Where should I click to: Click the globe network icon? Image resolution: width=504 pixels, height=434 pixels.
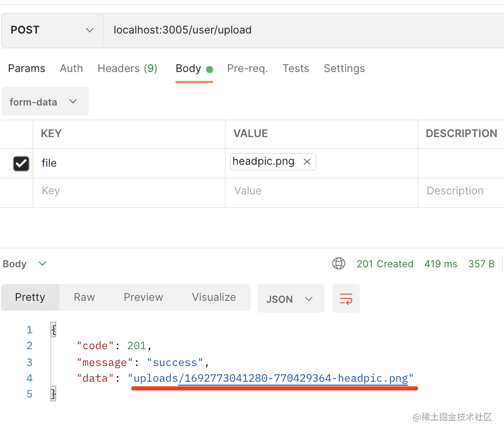click(339, 264)
